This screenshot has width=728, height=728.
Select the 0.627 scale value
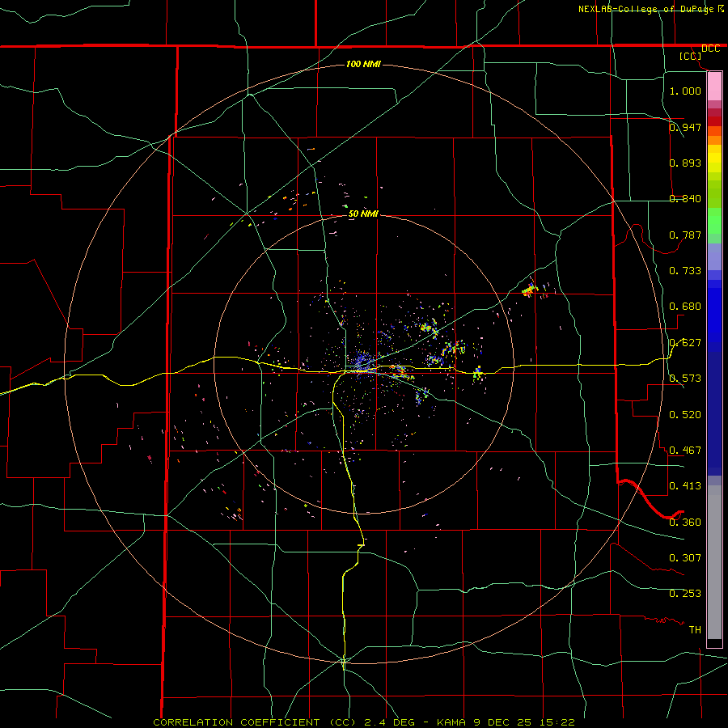685,342
